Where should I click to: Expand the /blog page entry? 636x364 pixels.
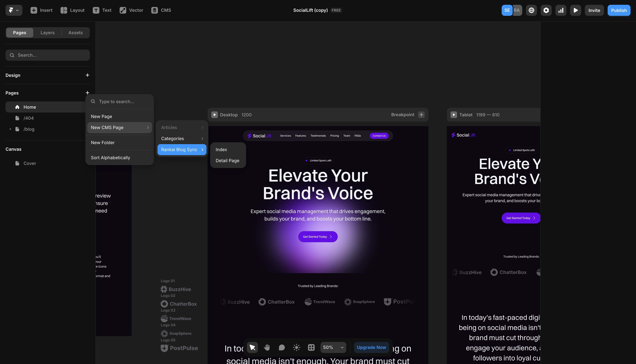pyautogui.click(x=10, y=129)
